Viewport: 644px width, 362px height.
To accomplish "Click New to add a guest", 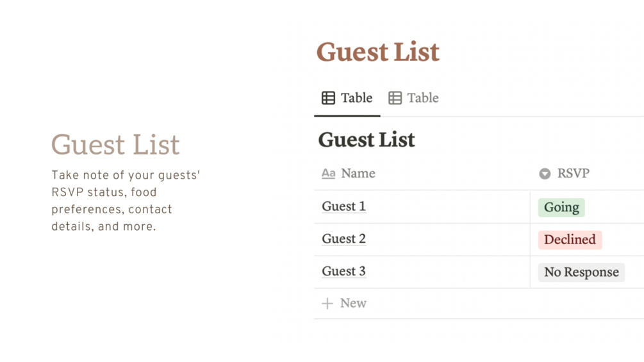I will pyautogui.click(x=353, y=304).
